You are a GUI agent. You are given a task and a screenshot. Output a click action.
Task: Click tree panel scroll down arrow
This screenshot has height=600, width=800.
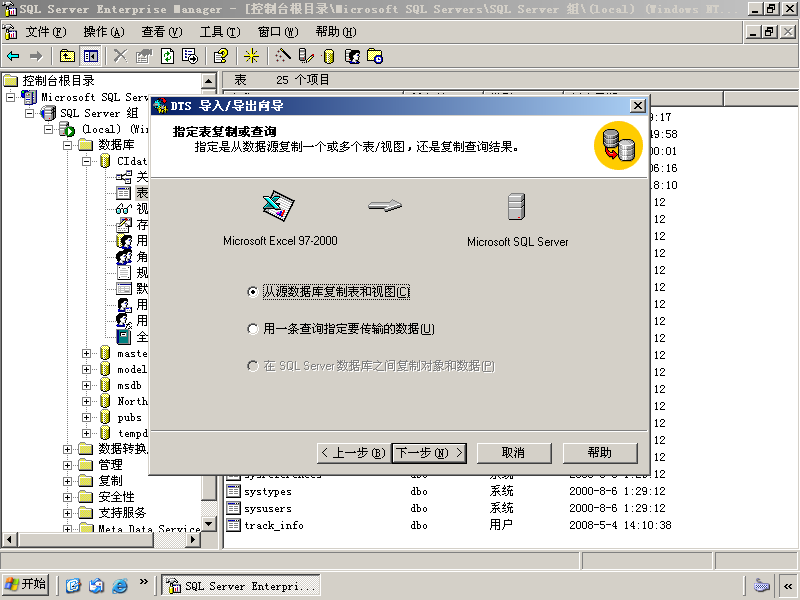pos(208,523)
